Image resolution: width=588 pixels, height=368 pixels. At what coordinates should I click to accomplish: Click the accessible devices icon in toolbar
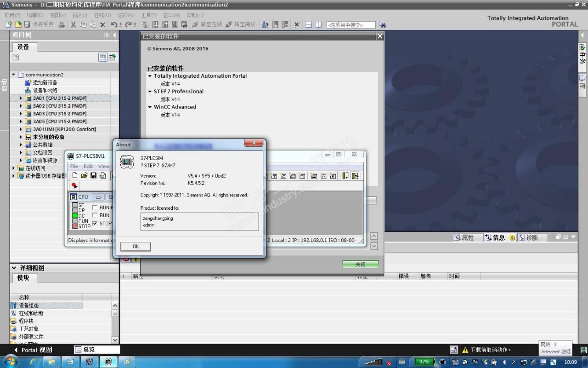coord(265,24)
